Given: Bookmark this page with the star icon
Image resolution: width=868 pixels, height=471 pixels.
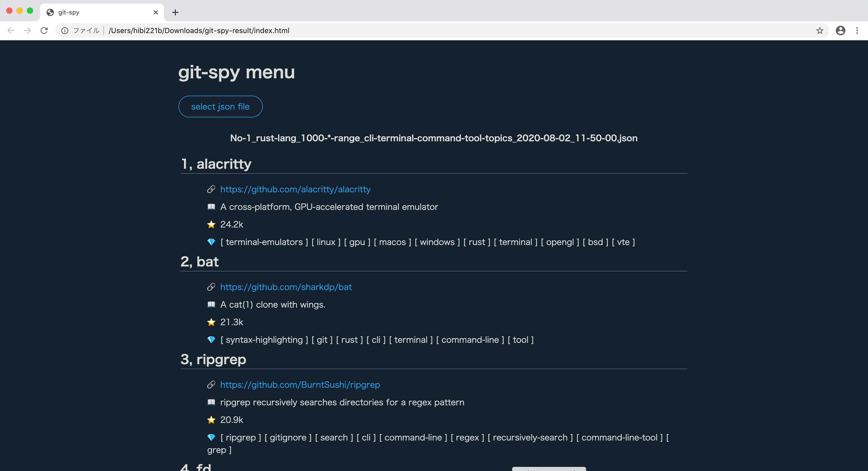Looking at the screenshot, I should point(820,31).
